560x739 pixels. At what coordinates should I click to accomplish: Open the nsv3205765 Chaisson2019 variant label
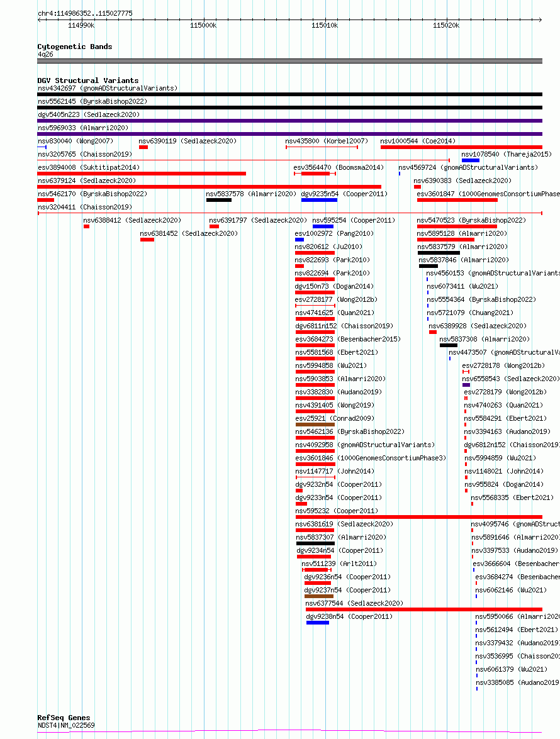click(85, 154)
